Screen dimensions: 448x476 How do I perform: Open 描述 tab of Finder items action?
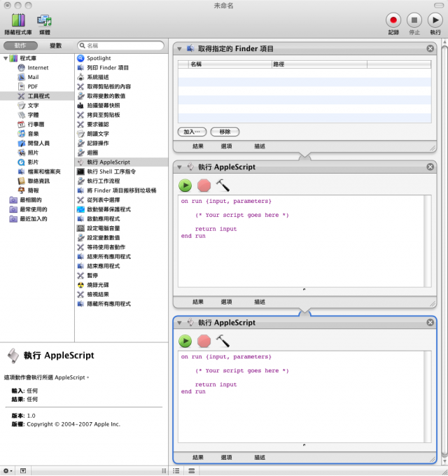click(x=260, y=146)
